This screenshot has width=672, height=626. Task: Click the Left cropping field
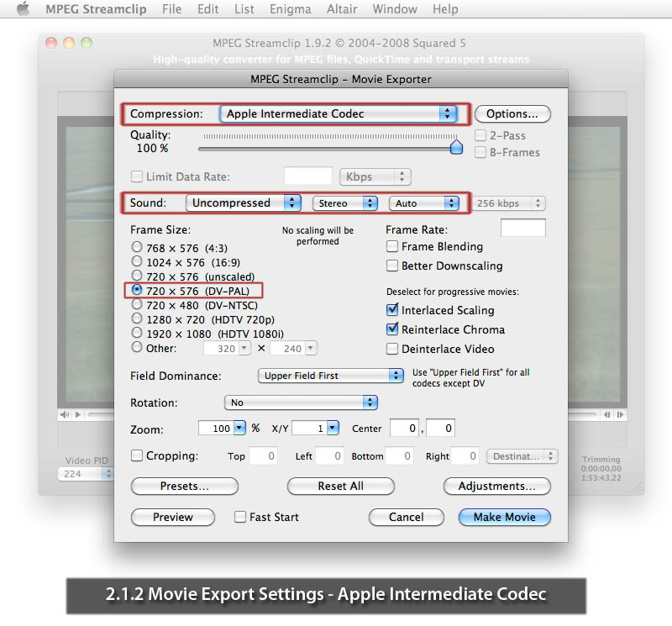tap(329, 455)
